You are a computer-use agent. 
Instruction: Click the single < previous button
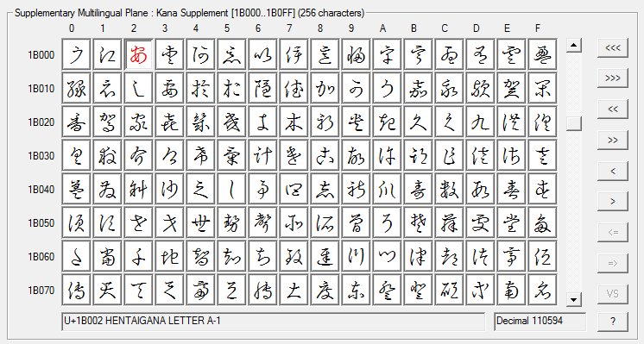(x=612, y=171)
